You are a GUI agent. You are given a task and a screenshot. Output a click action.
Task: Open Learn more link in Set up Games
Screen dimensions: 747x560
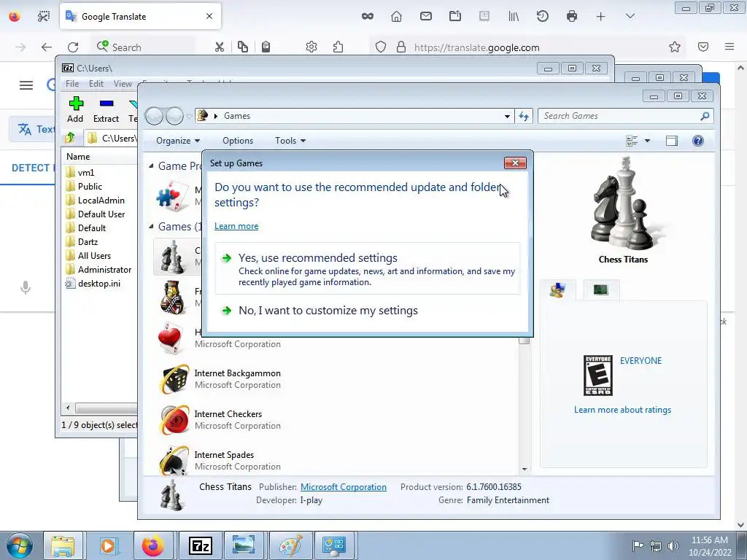236,226
